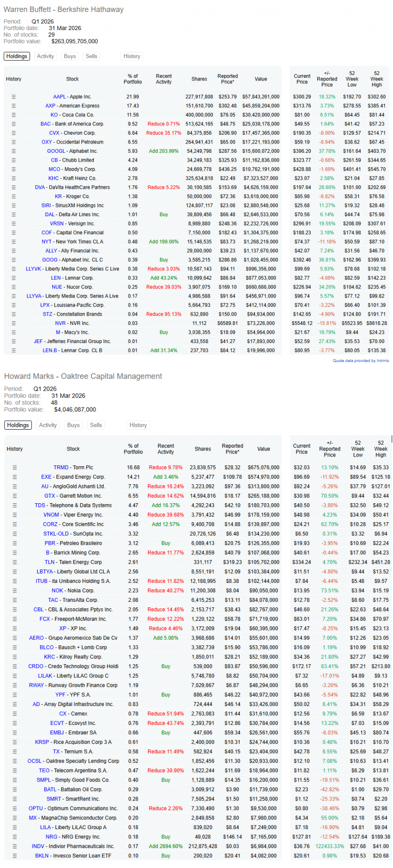Open history icon for CORZ row
Screen dimensions: 393x868
coord(15,525)
